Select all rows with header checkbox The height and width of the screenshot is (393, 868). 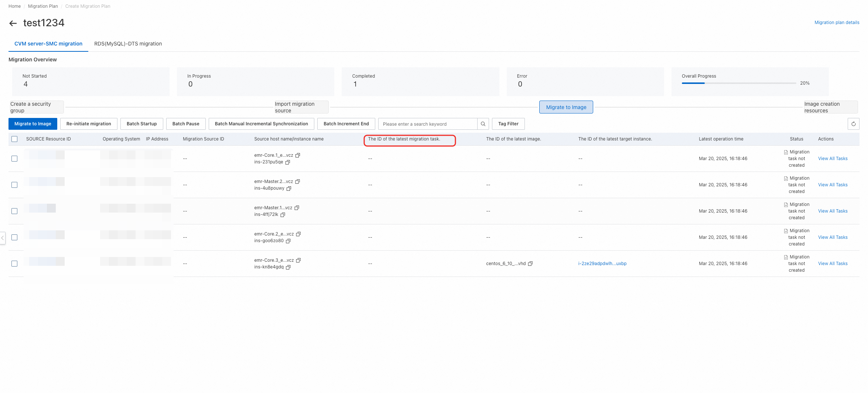coord(14,139)
